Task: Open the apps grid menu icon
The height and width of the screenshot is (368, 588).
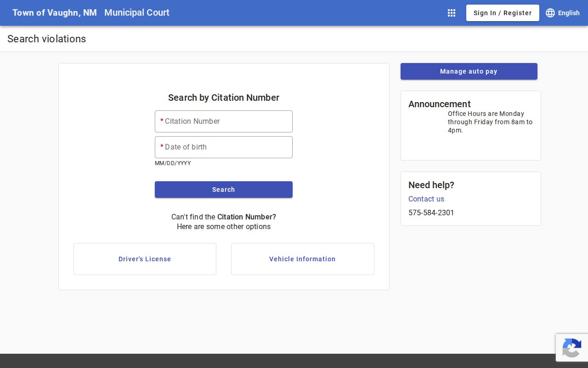Action: coord(452,13)
